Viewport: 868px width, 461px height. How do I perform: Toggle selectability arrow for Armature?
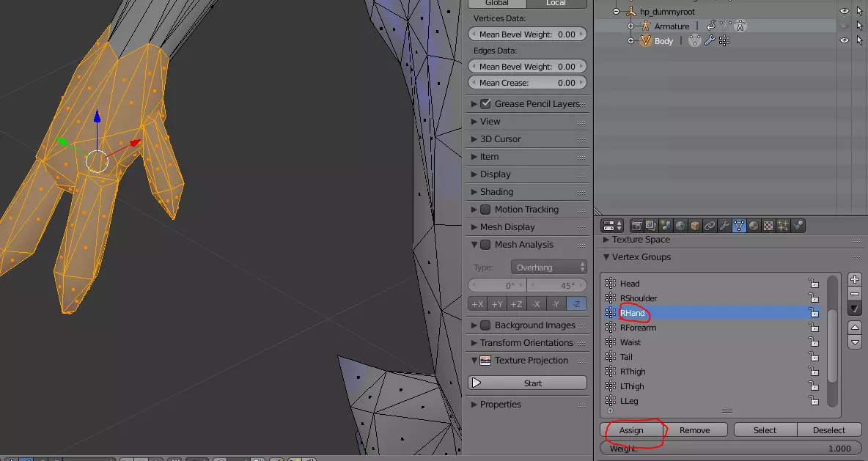click(x=859, y=26)
